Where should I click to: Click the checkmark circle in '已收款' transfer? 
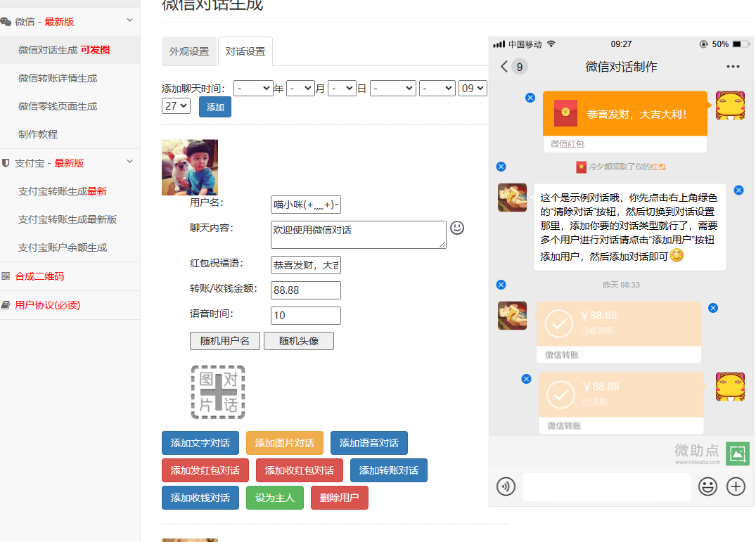[560, 394]
